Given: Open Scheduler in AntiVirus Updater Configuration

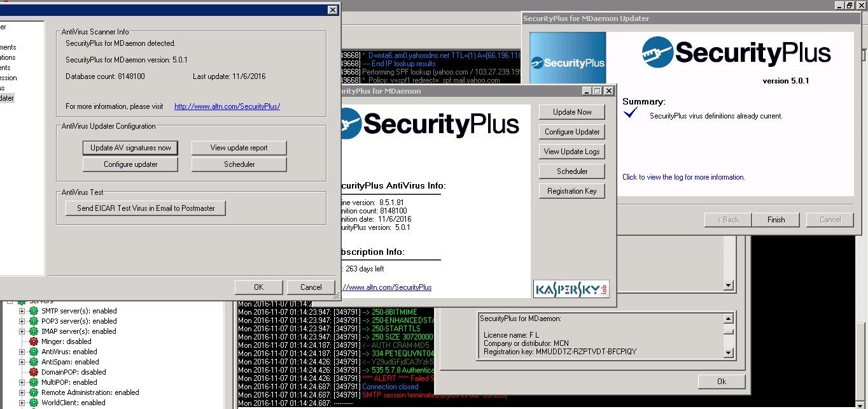Looking at the screenshot, I should pyautogui.click(x=239, y=164).
